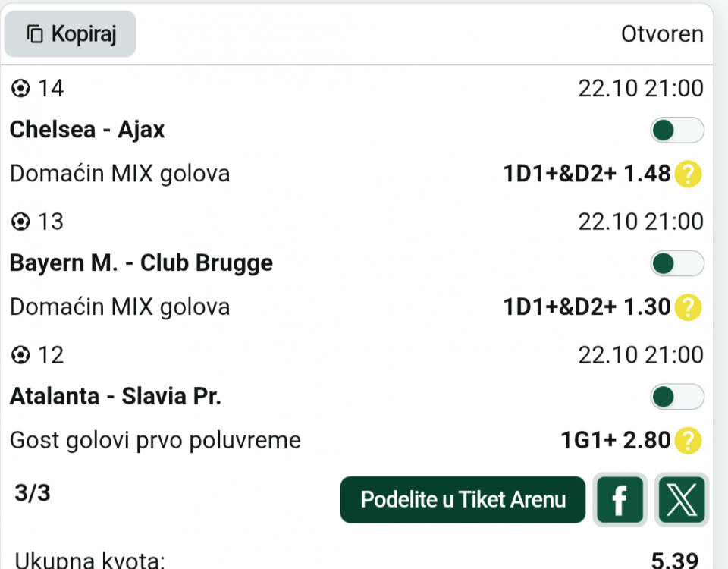Toggle the Chelsea - Ajax match switch

pyautogui.click(x=676, y=130)
